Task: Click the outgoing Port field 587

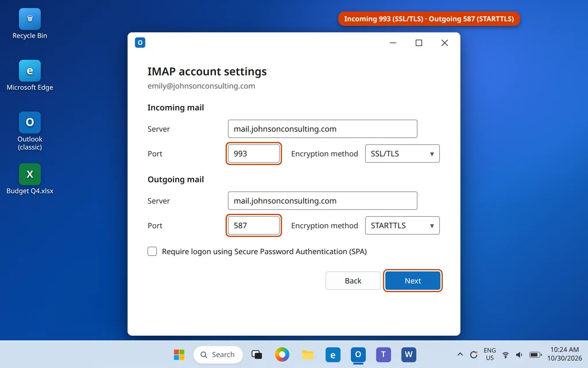Action: pos(254,225)
